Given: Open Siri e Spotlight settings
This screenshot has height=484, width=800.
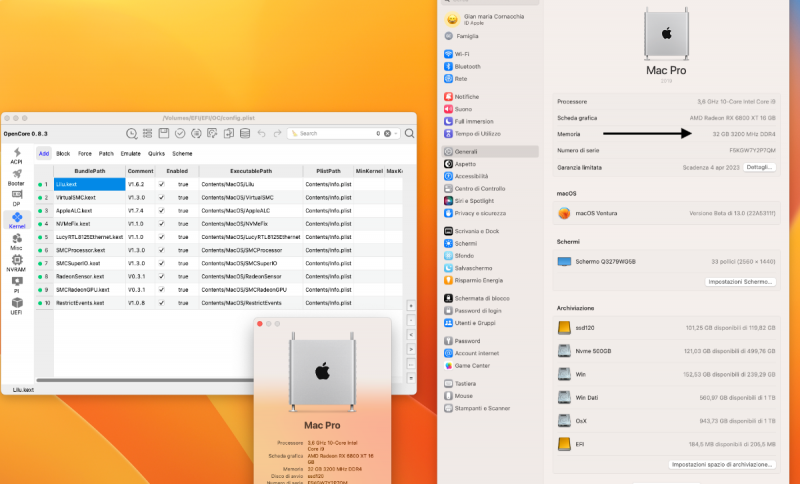Looking at the screenshot, I should [x=469, y=201].
